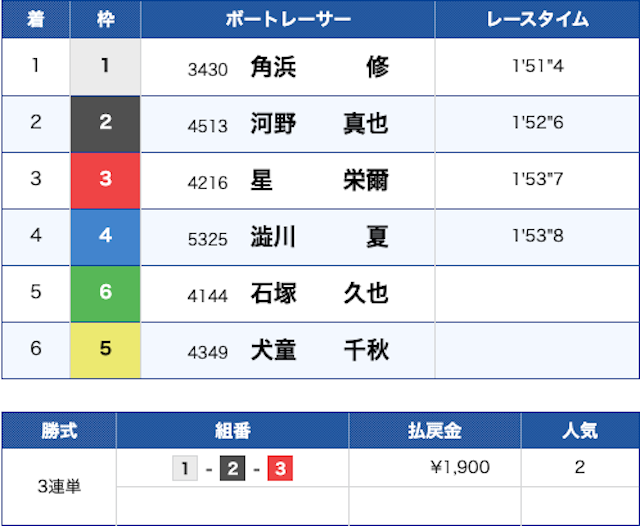Click the レースタイム column header
The height and width of the screenshot is (526, 640).
coord(537,19)
